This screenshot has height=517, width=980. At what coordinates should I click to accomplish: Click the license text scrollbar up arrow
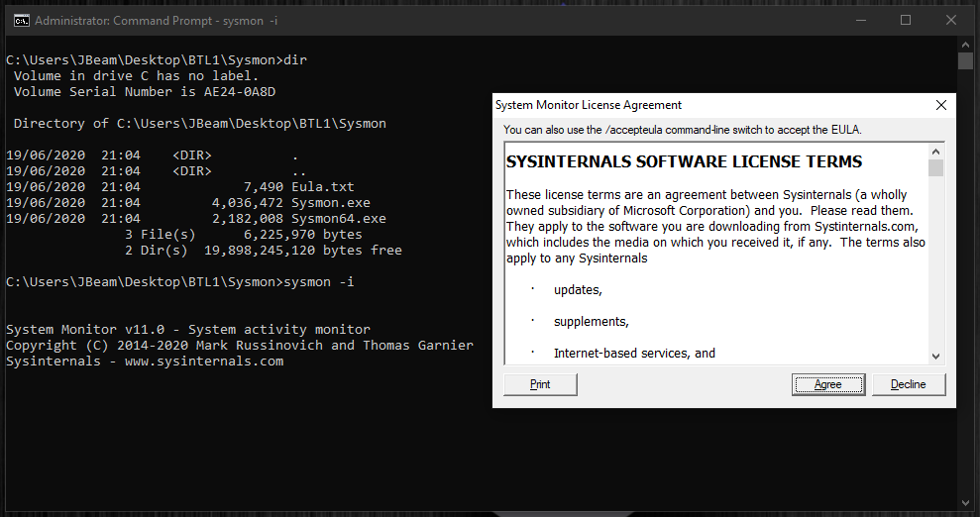coord(935,152)
